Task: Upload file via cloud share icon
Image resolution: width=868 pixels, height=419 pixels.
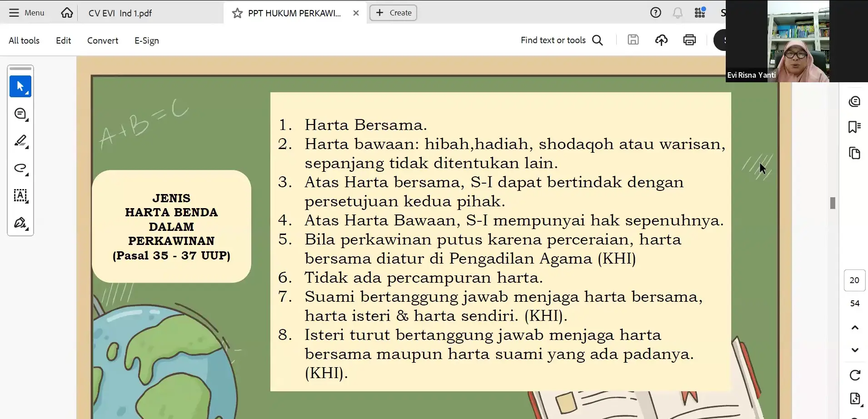Action: pyautogui.click(x=661, y=40)
